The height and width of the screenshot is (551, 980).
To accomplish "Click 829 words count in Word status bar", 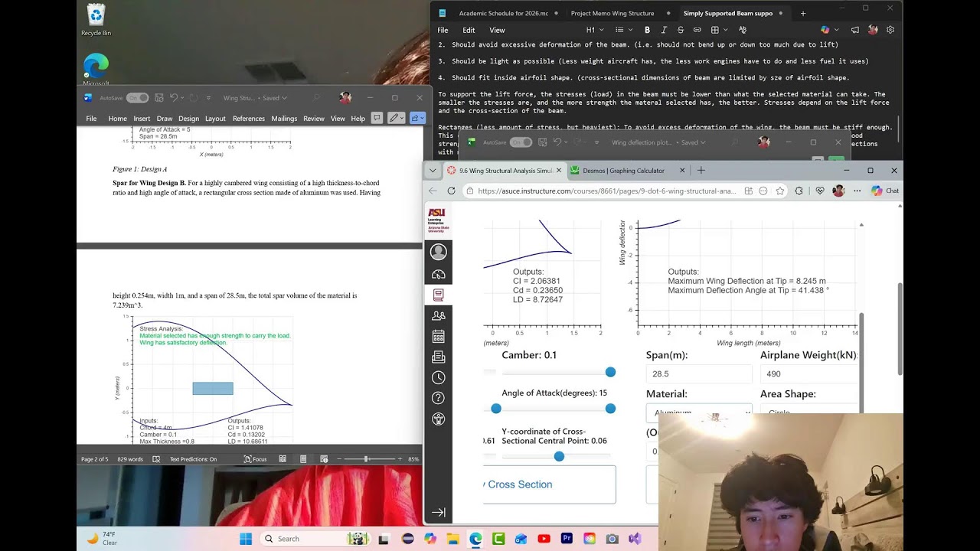I will (130, 459).
